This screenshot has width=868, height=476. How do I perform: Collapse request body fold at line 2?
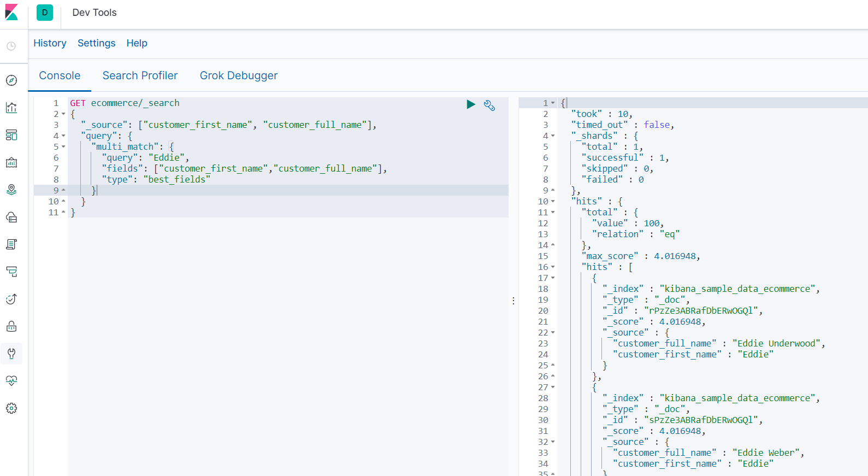pos(63,114)
